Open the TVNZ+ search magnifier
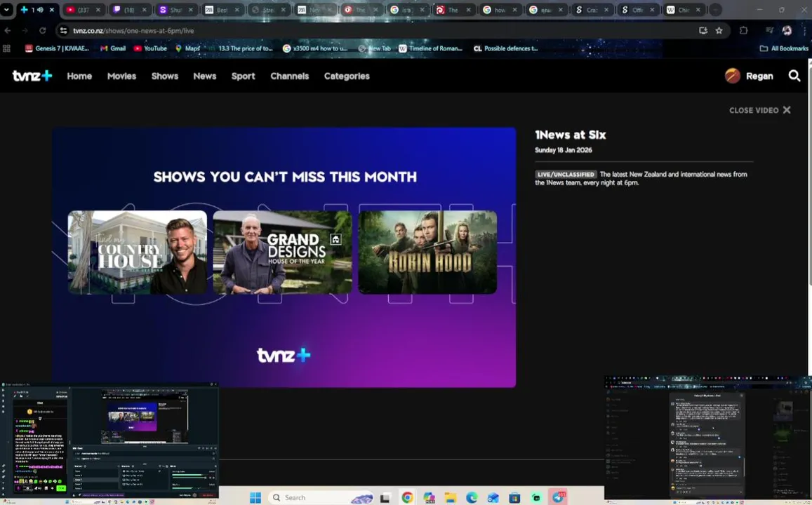Screen dimensions: 812x505 tap(794, 76)
